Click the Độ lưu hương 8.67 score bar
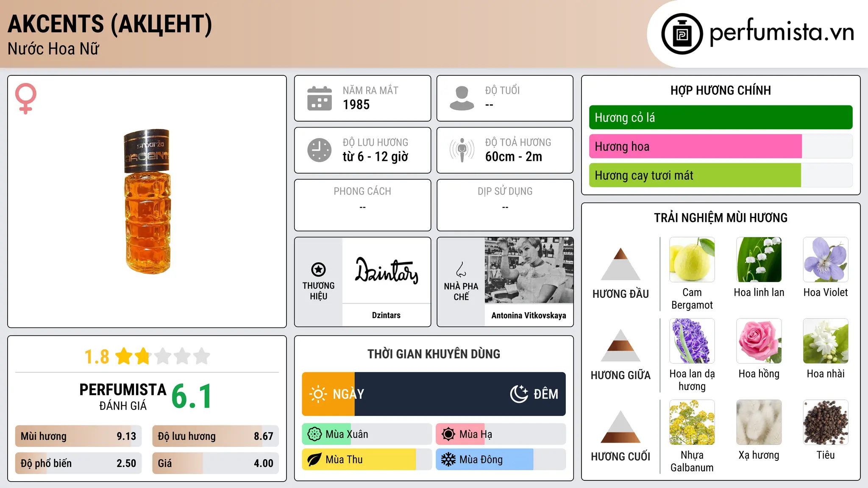The image size is (868, 488). click(215, 436)
